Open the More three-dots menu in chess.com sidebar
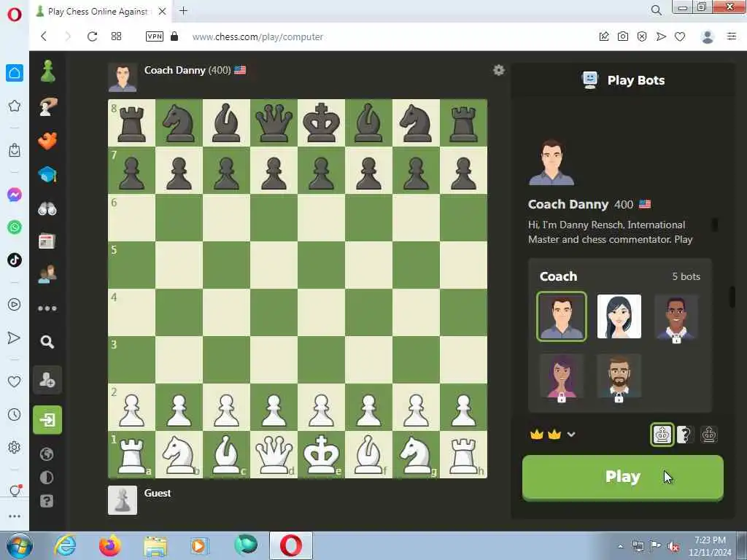This screenshot has height=560, width=747. (47, 308)
